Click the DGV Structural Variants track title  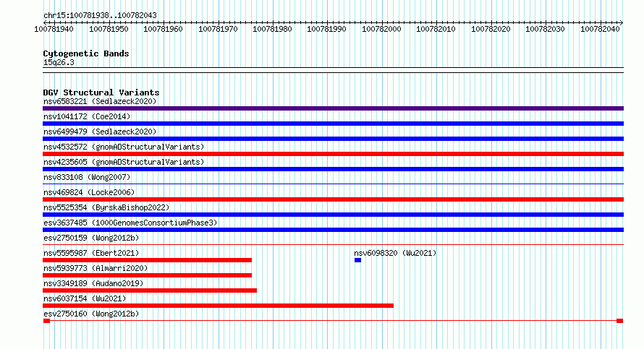click(101, 92)
